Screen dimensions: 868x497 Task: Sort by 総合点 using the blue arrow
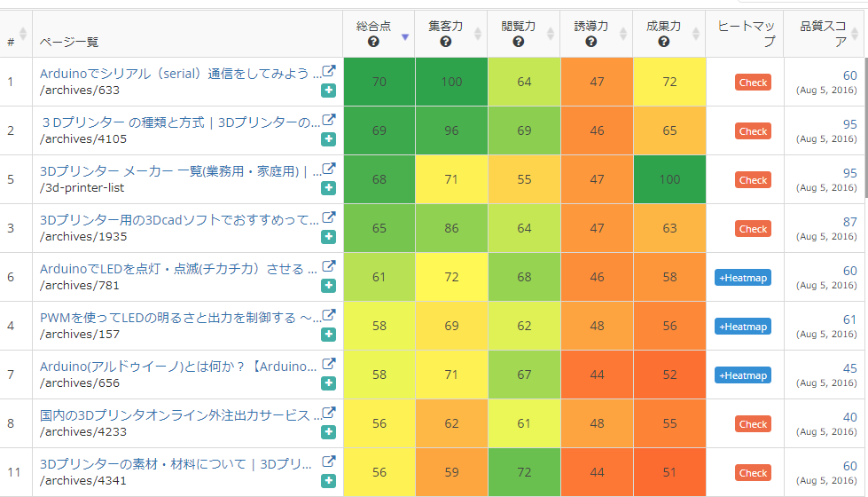[x=405, y=37]
